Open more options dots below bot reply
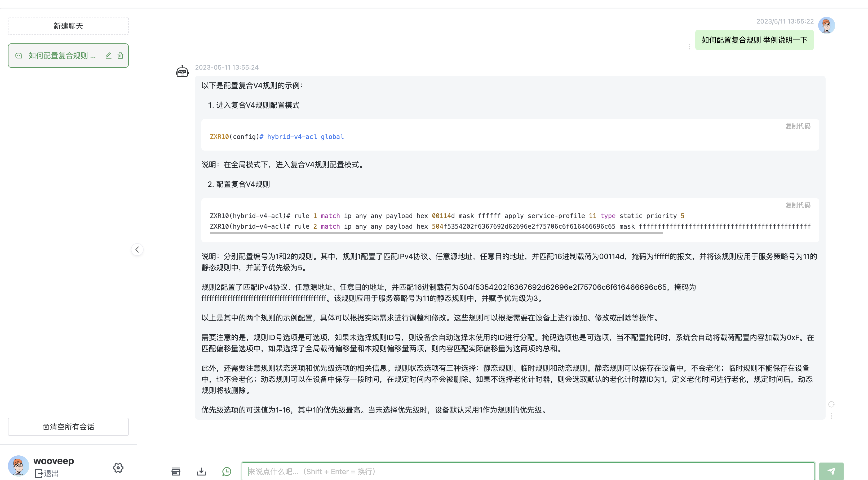This screenshot has height=480, width=868. click(831, 416)
